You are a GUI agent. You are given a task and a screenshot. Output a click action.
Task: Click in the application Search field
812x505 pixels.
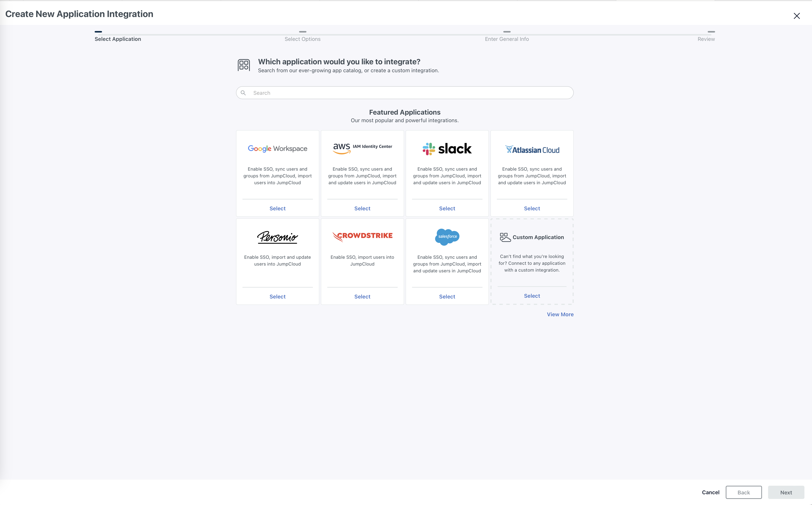(x=405, y=93)
